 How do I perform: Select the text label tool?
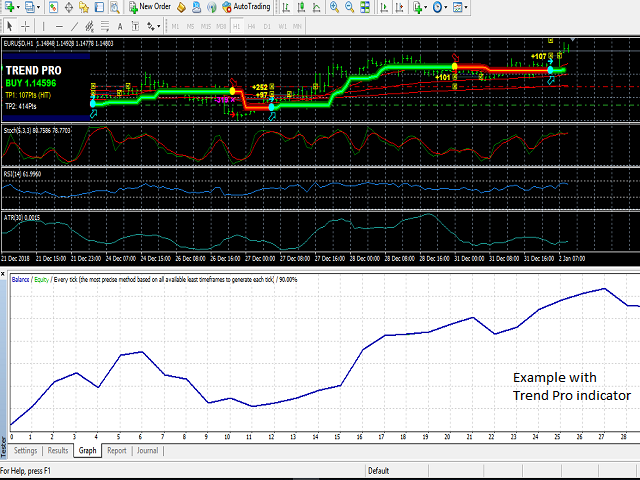pyautogui.click(x=136, y=27)
